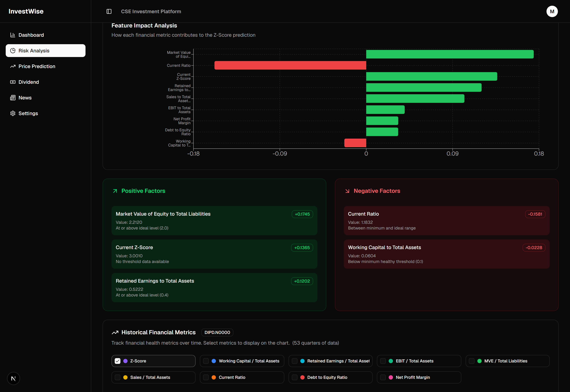Click the Historical Financial Metrics trend icon
Viewport: 570px width, 392px height.
click(x=115, y=332)
